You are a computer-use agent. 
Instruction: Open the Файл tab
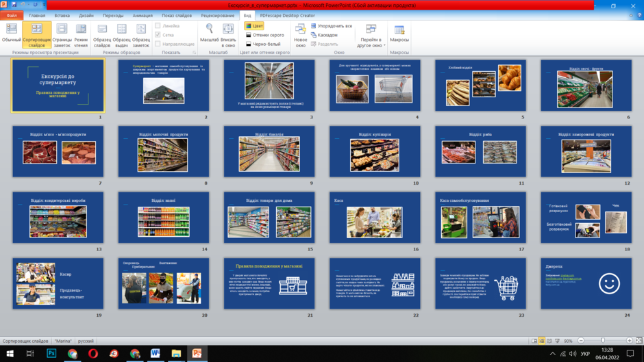point(12,16)
